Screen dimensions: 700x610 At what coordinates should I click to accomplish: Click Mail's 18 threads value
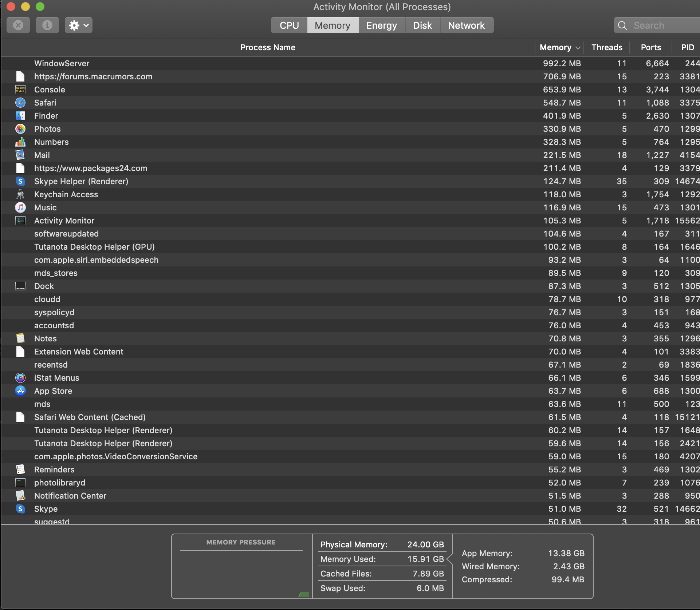(622, 155)
